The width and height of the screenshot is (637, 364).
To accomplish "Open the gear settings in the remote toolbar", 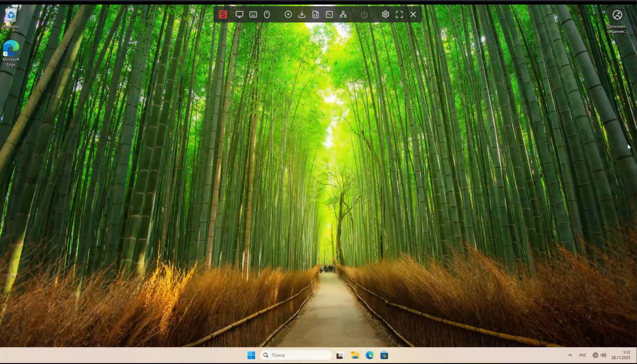I will (385, 15).
